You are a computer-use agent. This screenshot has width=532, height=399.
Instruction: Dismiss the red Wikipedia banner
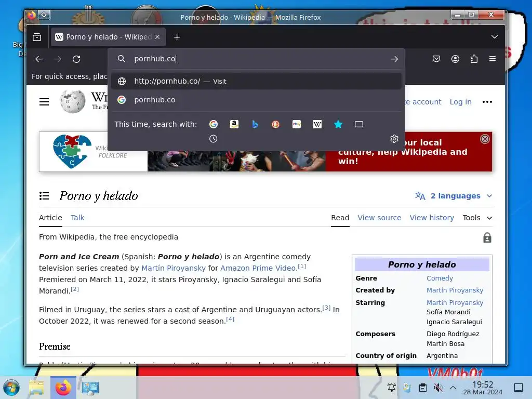485,139
